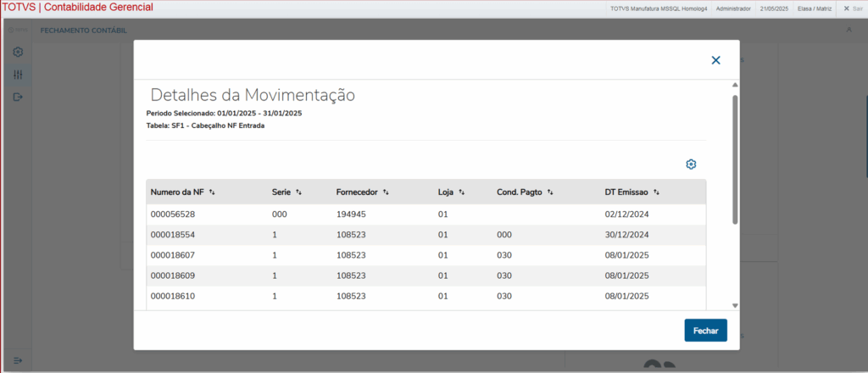Viewport: 868px width, 373px height.
Task: Click the DT Emissao column header label
Action: pos(626,192)
